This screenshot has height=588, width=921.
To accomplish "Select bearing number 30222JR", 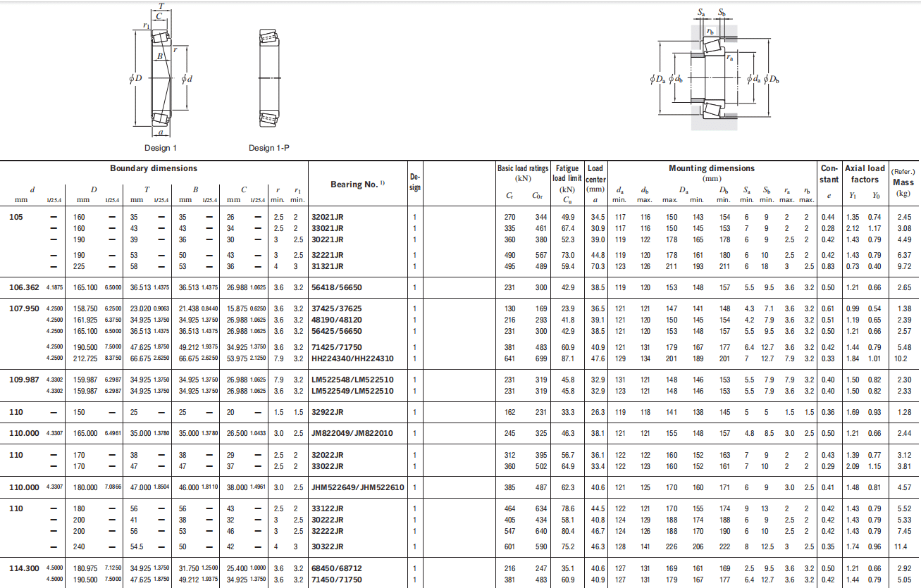I will [x=328, y=520].
